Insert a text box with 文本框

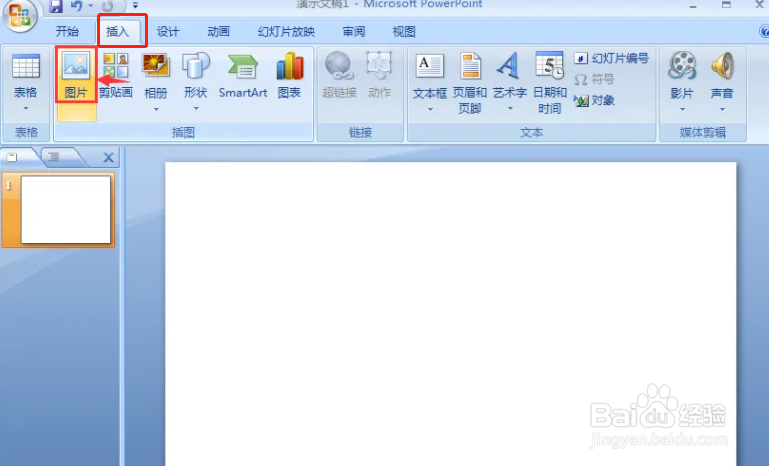(x=430, y=76)
